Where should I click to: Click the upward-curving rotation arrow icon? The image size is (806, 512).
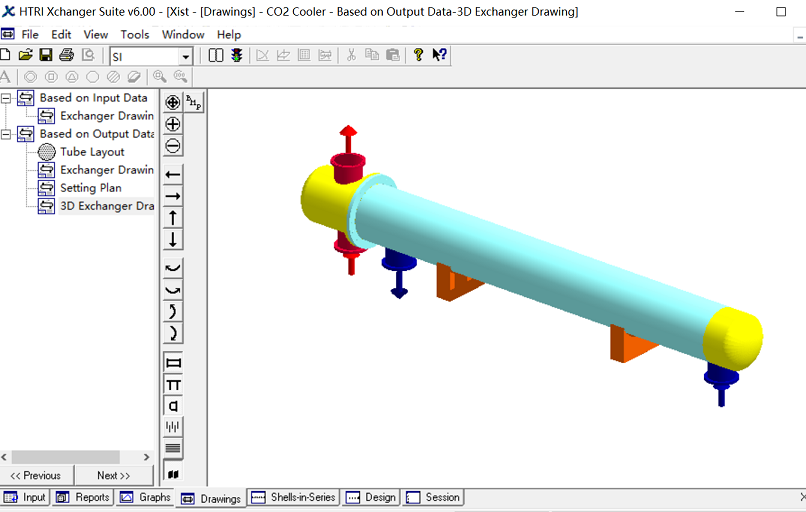click(173, 268)
